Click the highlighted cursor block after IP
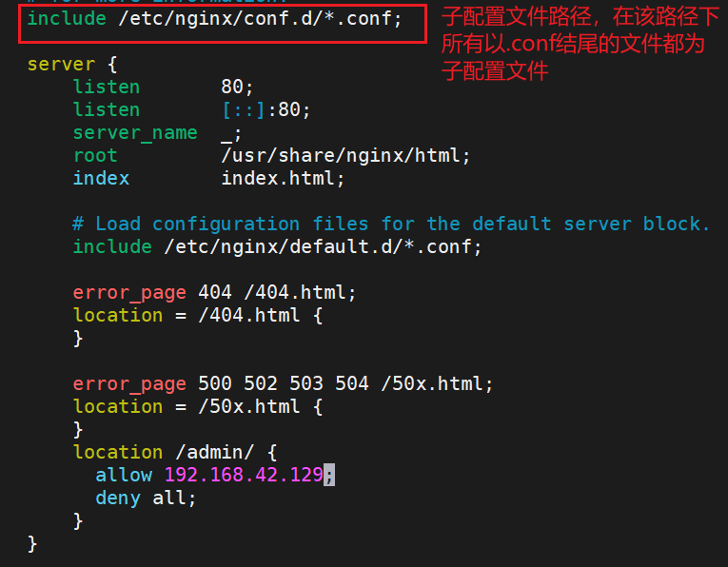Screen dimensions: 728x567 [329, 475]
